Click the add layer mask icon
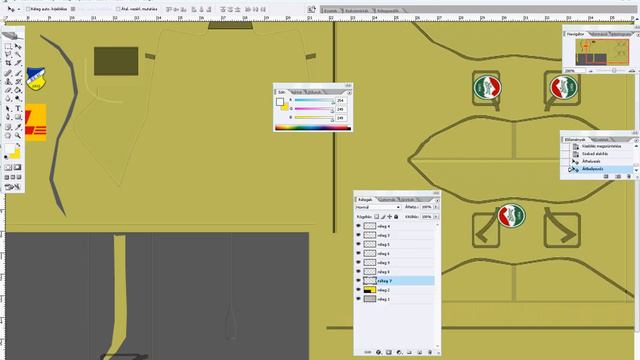This screenshot has width=640, height=360. pyautogui.click(x=389, y=352)
